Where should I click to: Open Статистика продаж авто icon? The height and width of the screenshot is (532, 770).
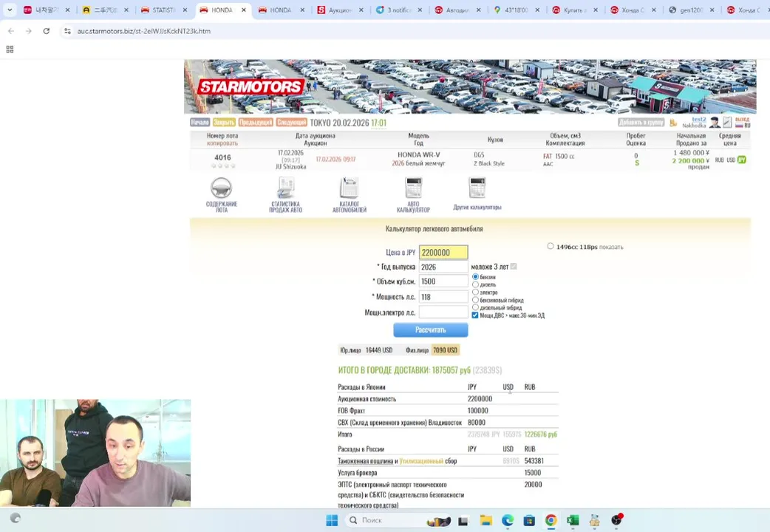(285, 188)
